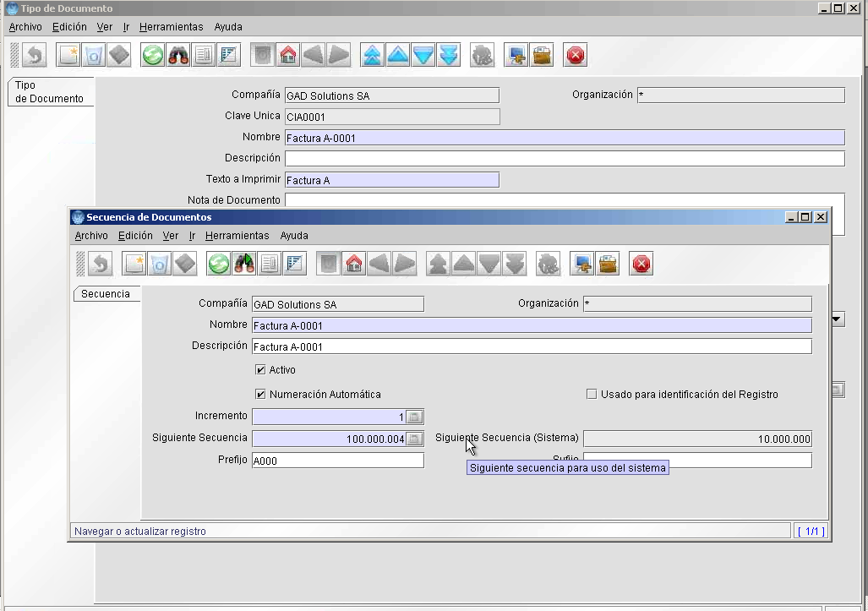
Task: Open Ayuda menu in Tipo de Documento window
Action: 228,27
